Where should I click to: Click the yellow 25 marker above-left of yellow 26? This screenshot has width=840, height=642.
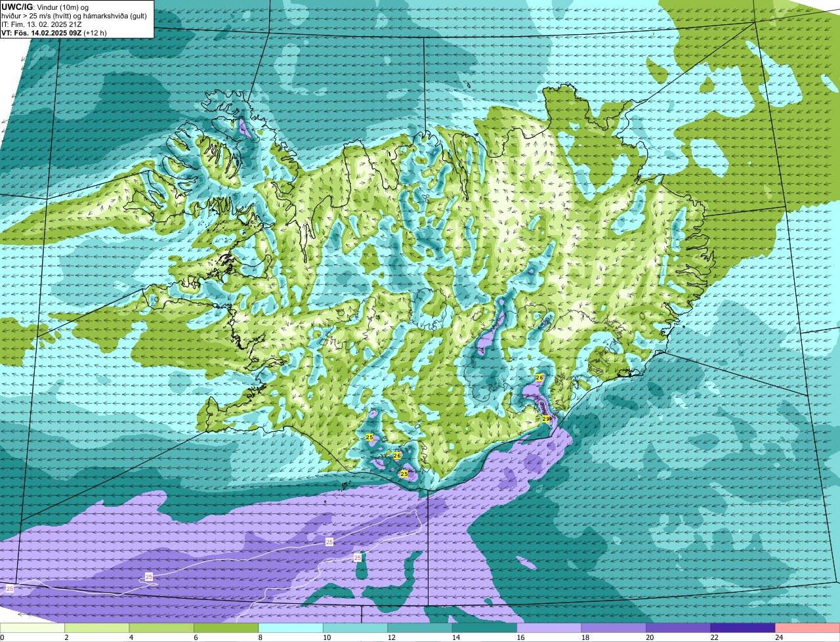click(369, 437)
